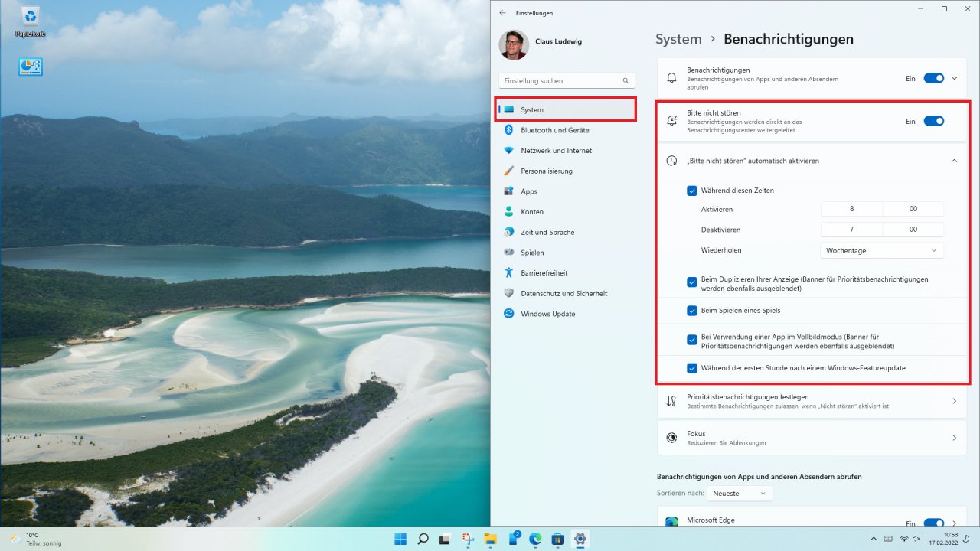
Task: Click the Datenschutz shield icon
Action: click(x=508, y=293)
